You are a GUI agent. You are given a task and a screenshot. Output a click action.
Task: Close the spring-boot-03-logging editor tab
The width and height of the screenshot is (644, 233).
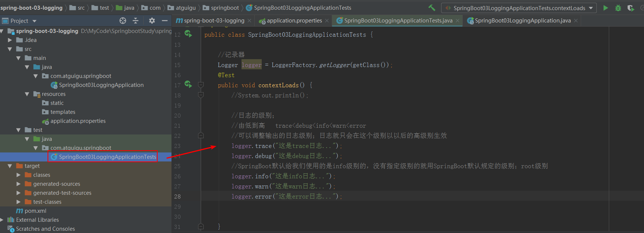[x=249, y=21]
